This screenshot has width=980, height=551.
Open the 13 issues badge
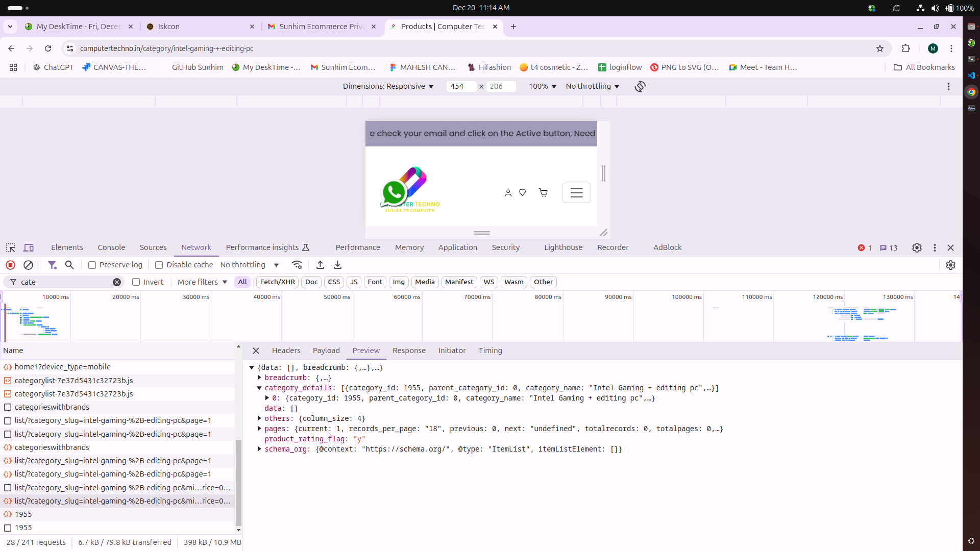click(889, 248)
